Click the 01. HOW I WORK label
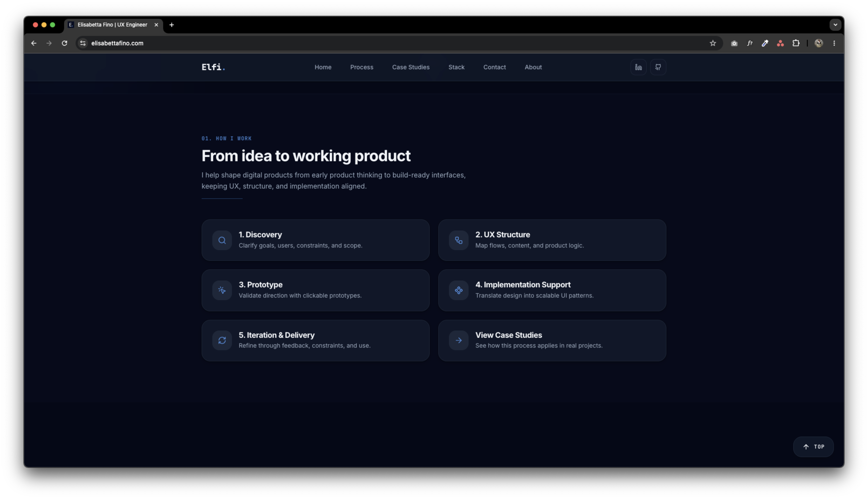 [226, 139]
